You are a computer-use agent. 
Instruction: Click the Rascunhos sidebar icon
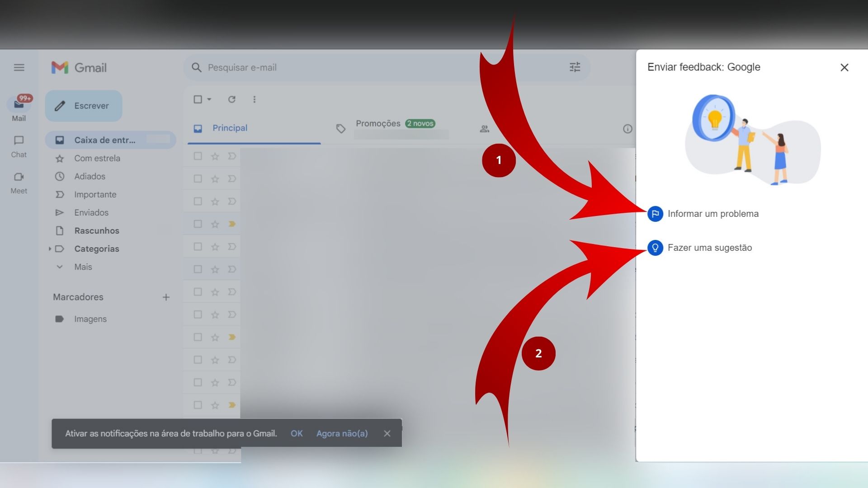[x=58, y=230]
